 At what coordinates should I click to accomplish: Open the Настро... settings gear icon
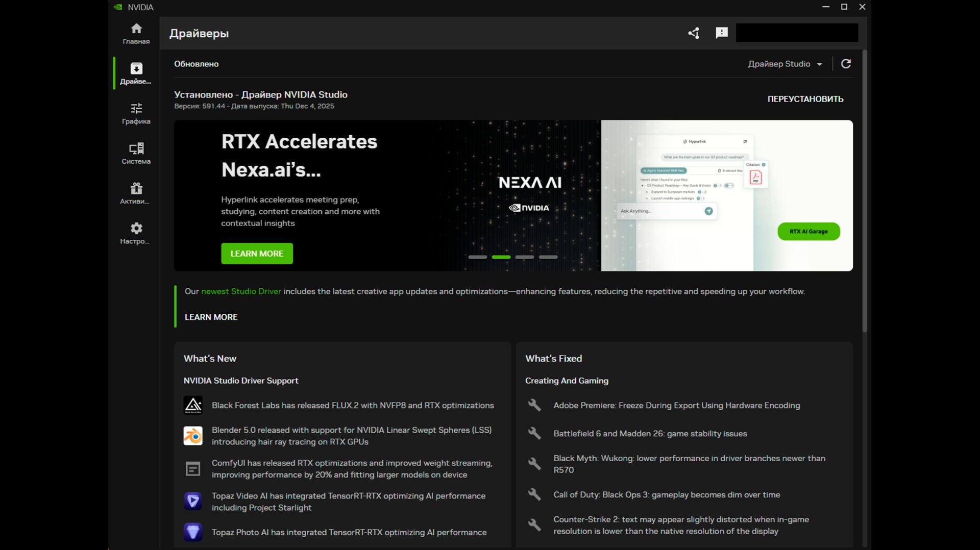(136, 228)
